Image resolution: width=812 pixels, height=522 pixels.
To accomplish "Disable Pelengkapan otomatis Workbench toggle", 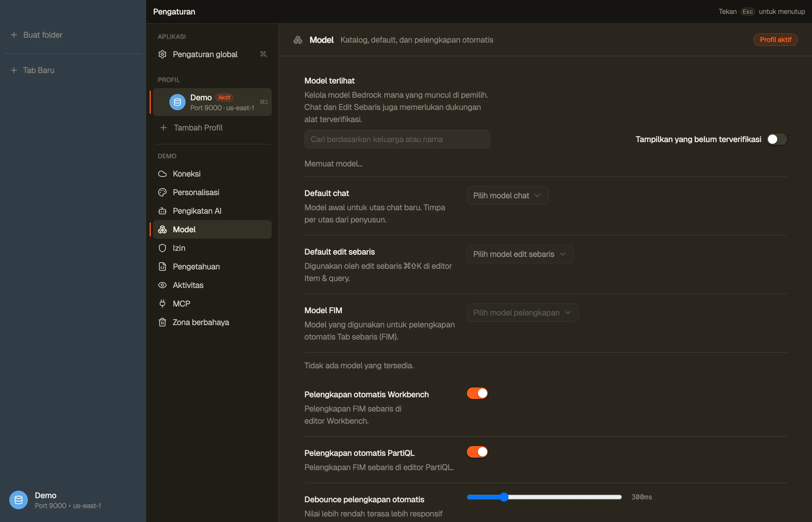I will pos(477,393).
